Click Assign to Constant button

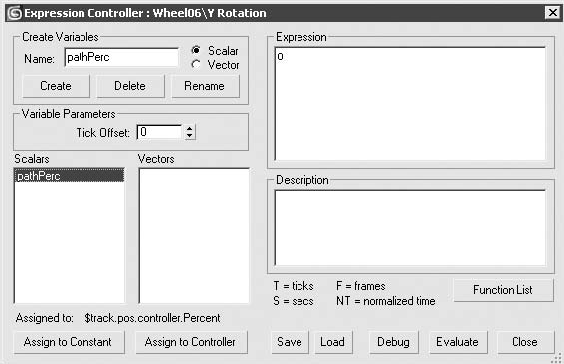pos(68,342)
